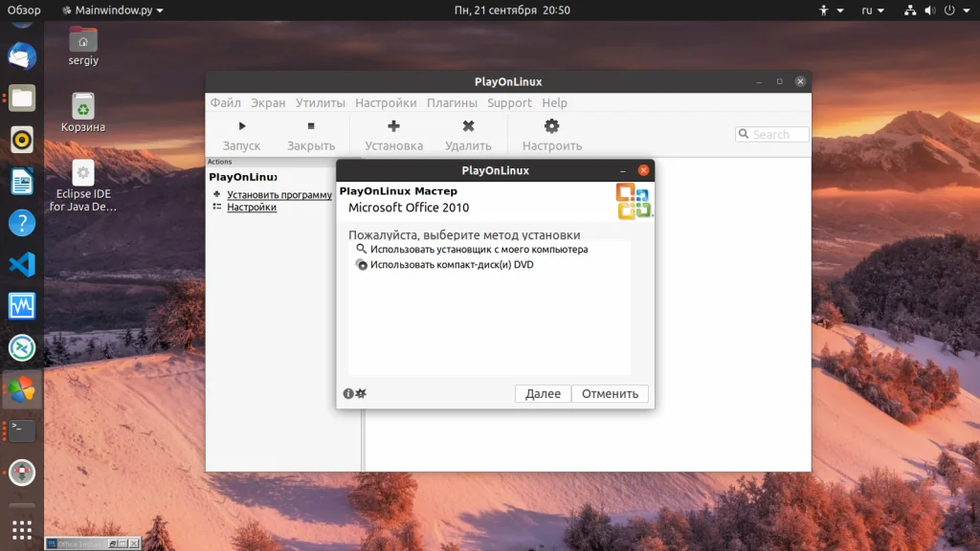Click the Search field in PlayOnLinux
980x551 pixels.
[x=772, y=134]
